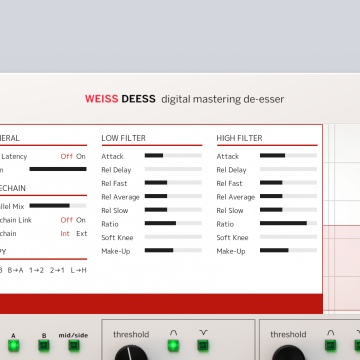The height and width of the screenshot is (360, 360).
Task: Click the left band threshold knob
Action: point(131,353)
